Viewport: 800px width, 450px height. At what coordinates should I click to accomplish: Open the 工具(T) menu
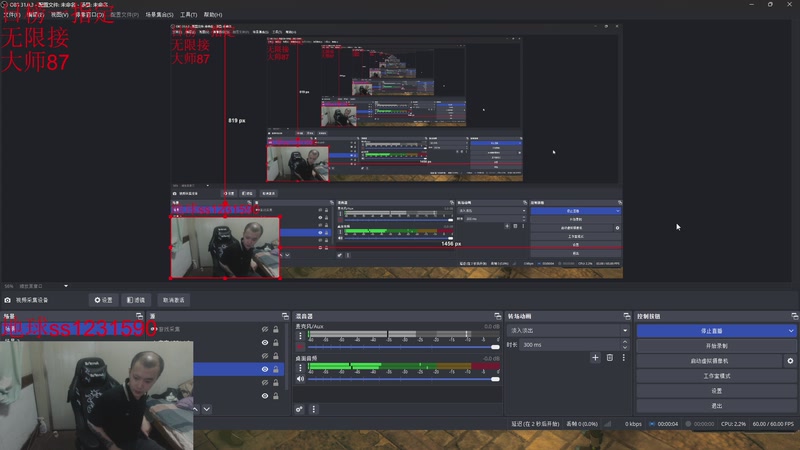tap(188, 15)
